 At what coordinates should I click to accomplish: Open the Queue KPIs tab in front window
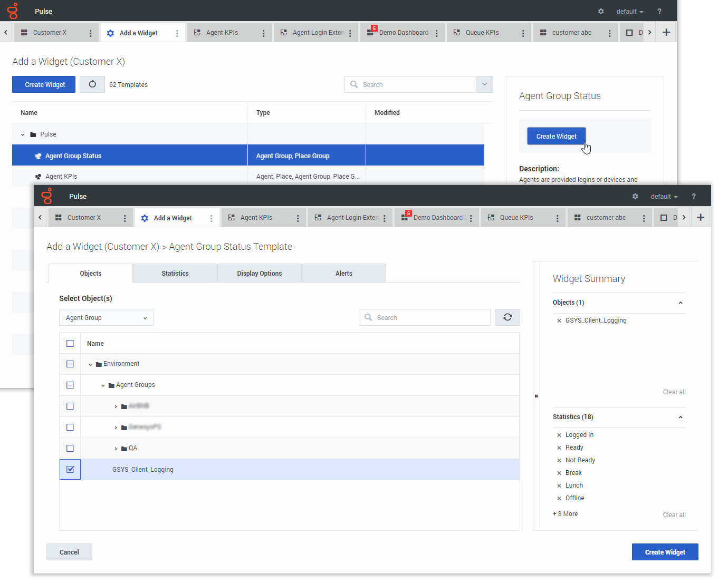pyautogui.click(x=516, y=217)
